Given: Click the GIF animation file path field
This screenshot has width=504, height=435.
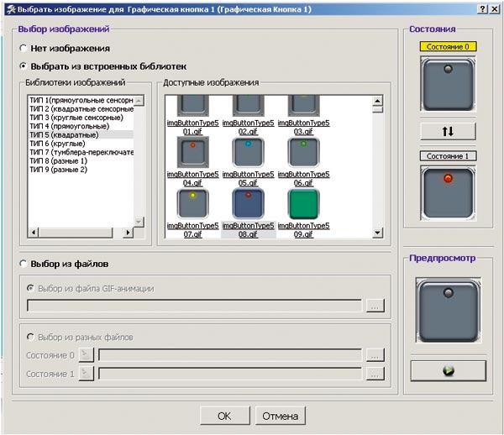Looking at the screenshot, I should pyautogui.click(x=195, y=306).
